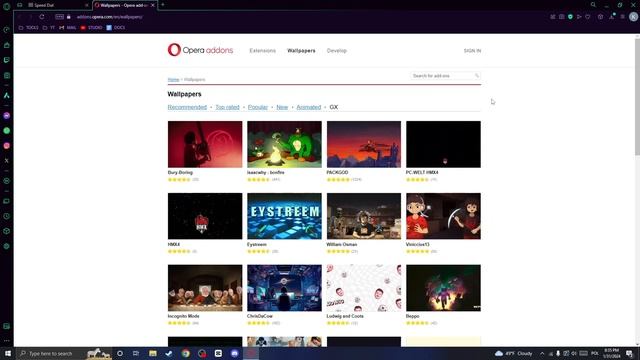Viewport: 640px width, 360px height.
Task: Click SIGN IN link
Action: [x=472, y=51]
